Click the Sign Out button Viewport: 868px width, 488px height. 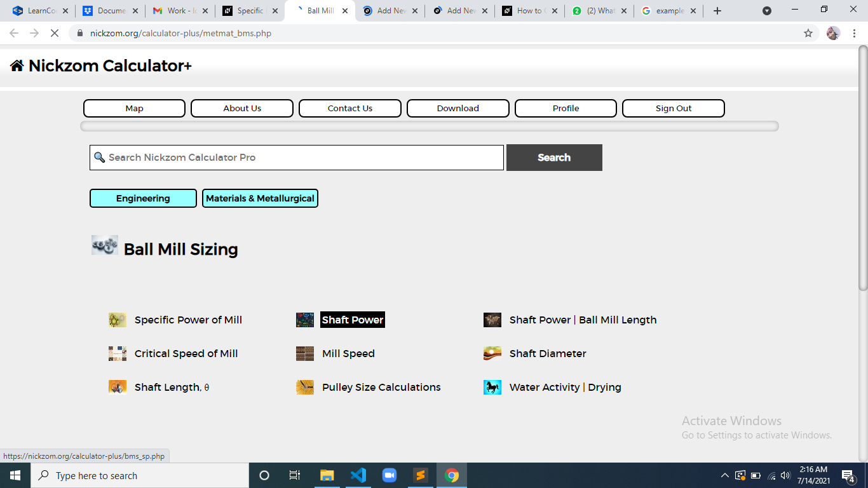(674, 109)
